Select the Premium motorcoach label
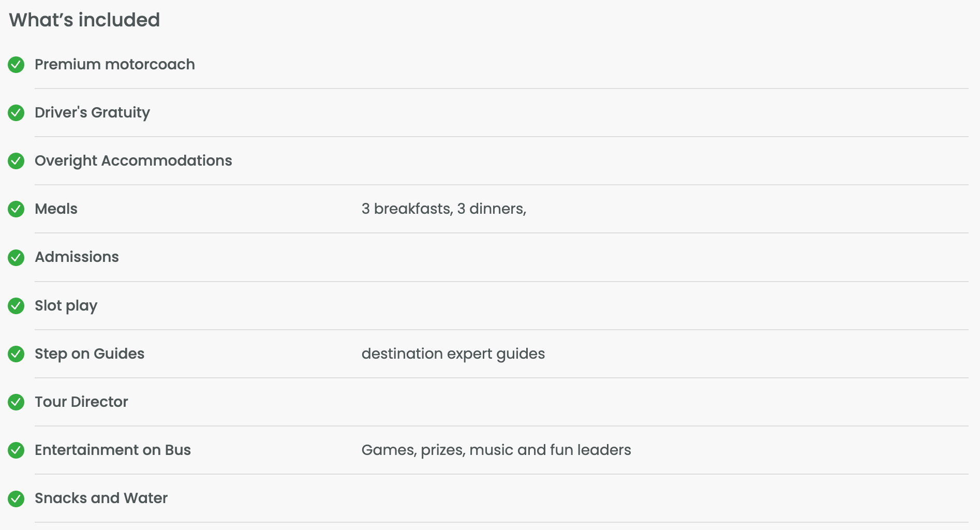 pyautogui.click(x=115, y=65)
